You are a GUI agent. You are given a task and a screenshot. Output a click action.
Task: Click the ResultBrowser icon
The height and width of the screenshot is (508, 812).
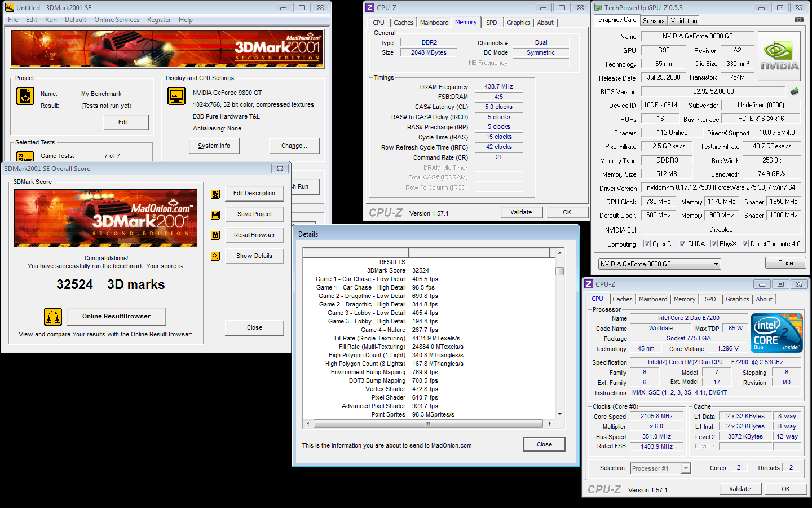click(215, 235)
